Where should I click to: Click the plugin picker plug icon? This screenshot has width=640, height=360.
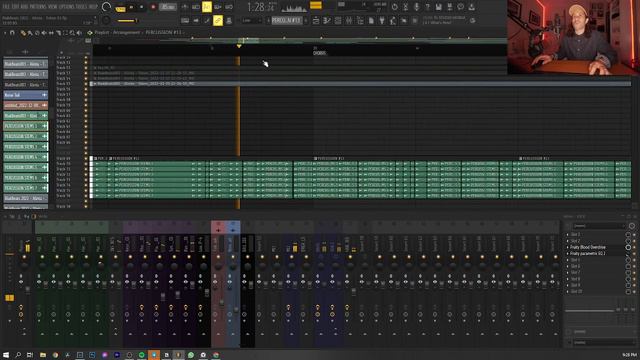pos(382,20)
